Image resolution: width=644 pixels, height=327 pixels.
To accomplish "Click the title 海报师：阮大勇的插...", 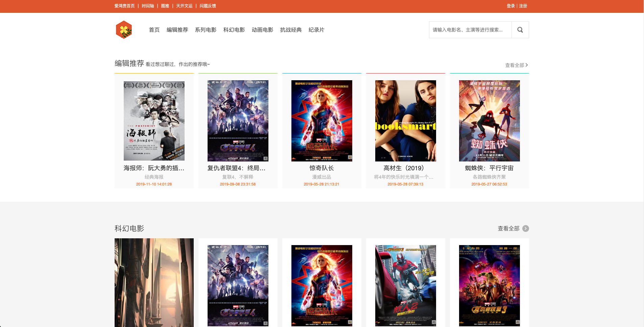I will 154,168.
